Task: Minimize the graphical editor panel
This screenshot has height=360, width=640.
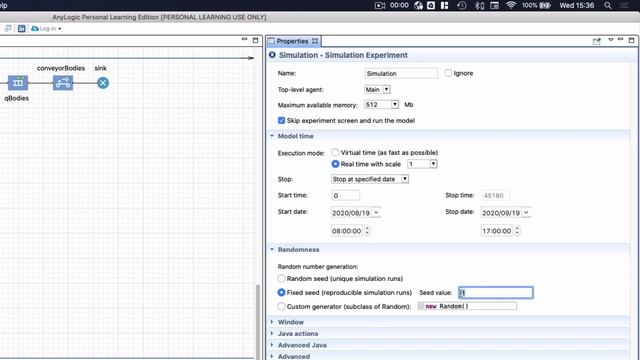Action: point(244,39)
